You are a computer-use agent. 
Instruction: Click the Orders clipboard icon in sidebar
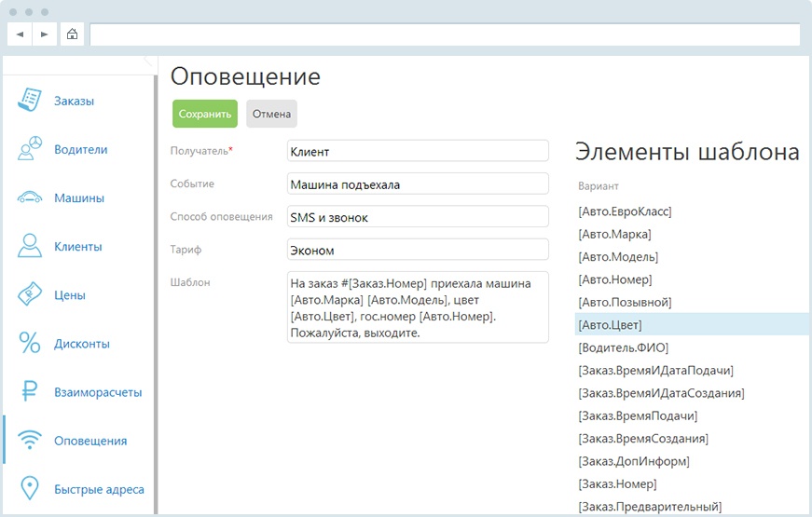tap(31, 101)
